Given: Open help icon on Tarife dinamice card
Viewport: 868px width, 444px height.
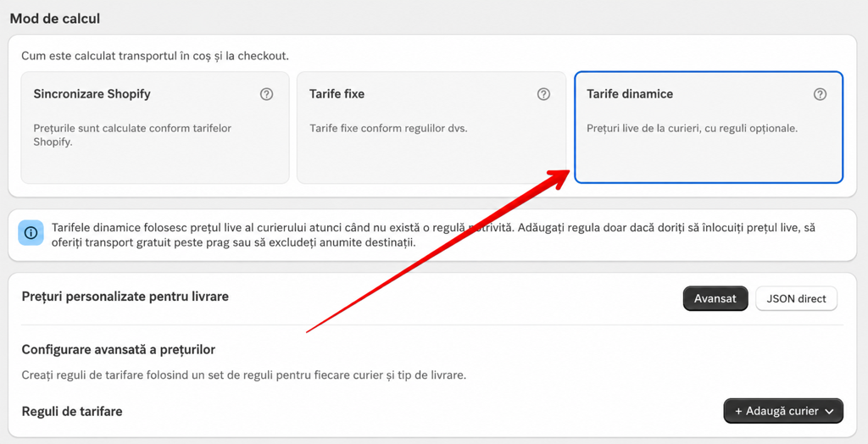Looking at the screenshot, I should (820, 94).
